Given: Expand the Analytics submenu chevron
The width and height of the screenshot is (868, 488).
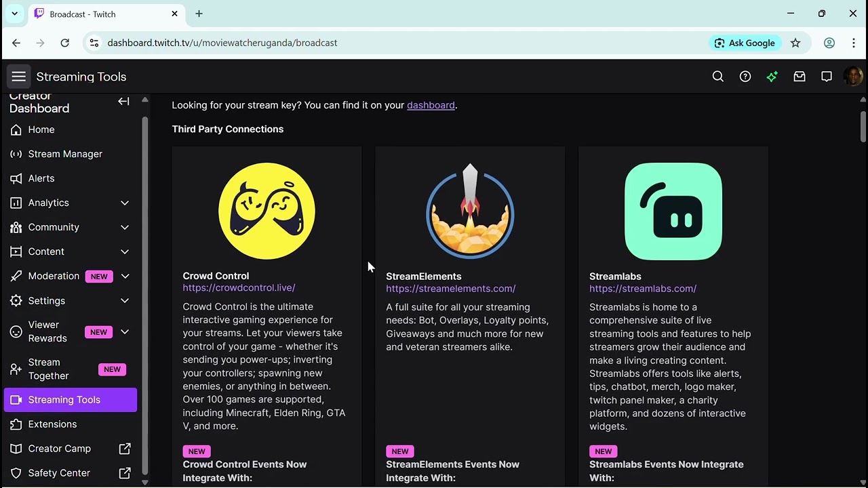Looking at the screenshot, I should click(125, 203).
